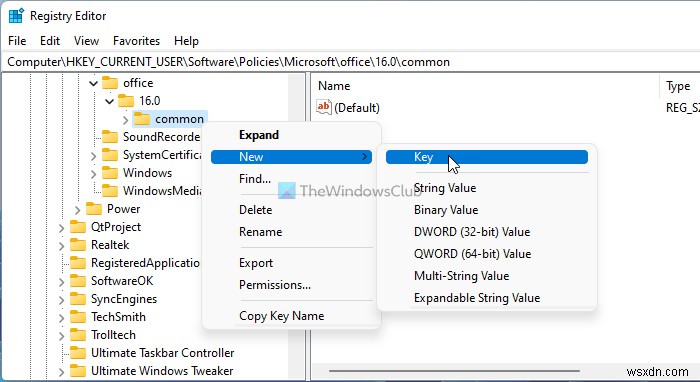Open the Help menu

(x=186, y=41)
